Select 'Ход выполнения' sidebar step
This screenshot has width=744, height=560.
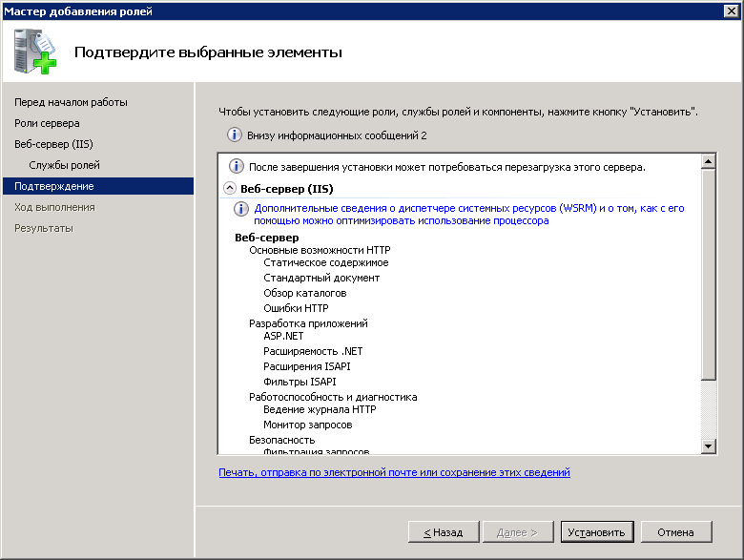pos(54,207)
